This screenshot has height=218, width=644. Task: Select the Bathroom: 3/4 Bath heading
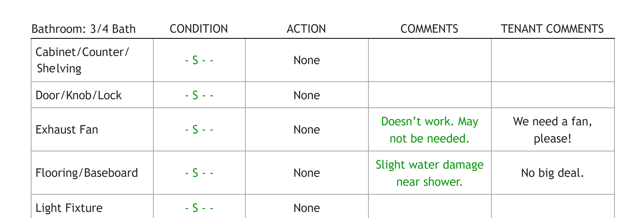[x=84, y=29]
